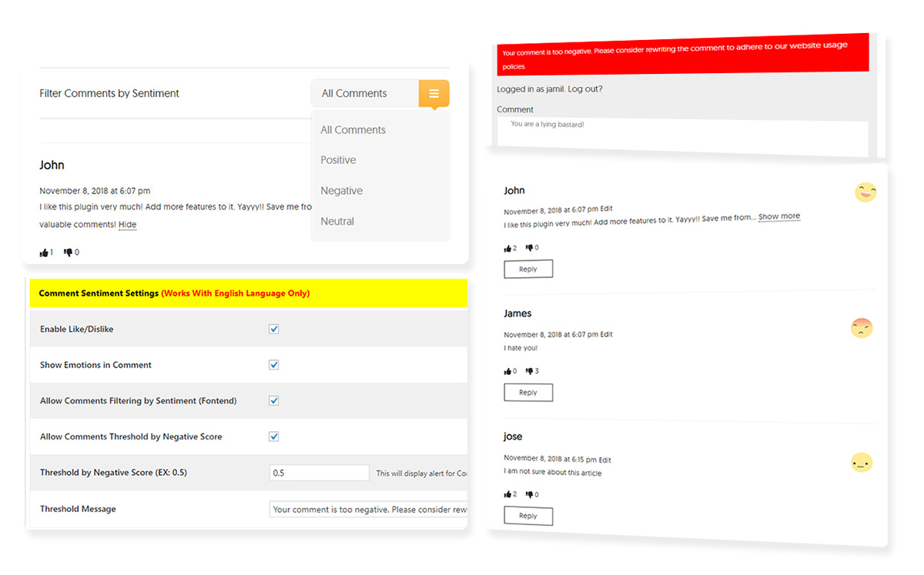This screenshot has height=575, width=924.
Task: Click the happy emoji on John's comment
Action: (x=865, y=192)
